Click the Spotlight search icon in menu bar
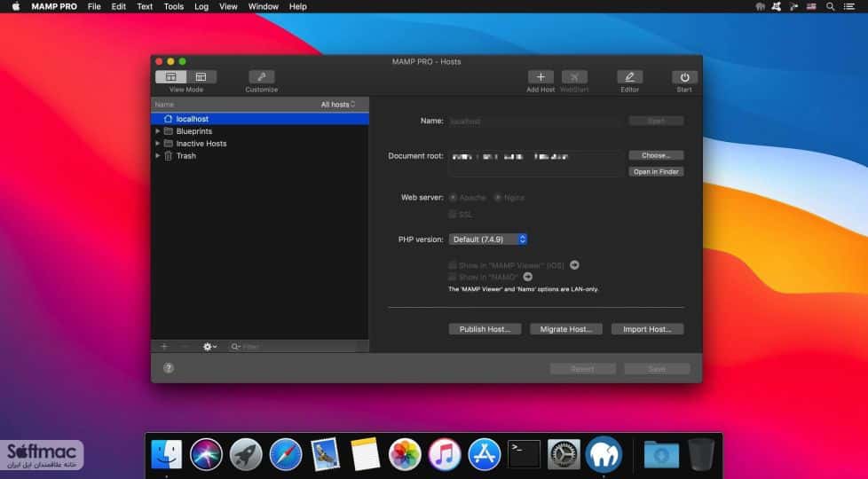The width and height of the screenshot is (868, 479). (x=831, y=6)
